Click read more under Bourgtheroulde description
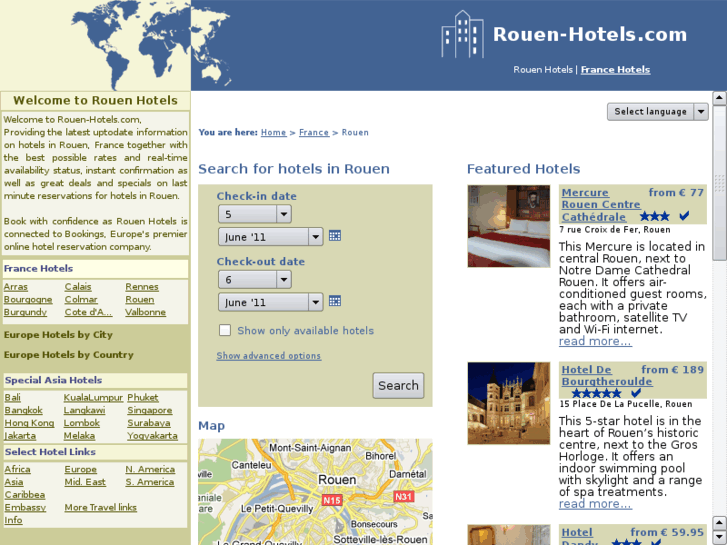Image resolution: width=727 pixels, height=545 pixels. [x=595, y=504]
